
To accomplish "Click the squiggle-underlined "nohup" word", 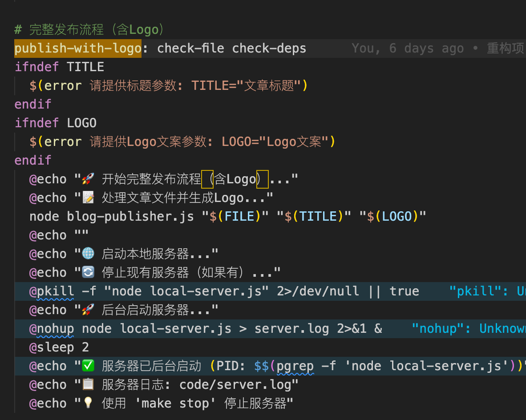I will 55,329.
